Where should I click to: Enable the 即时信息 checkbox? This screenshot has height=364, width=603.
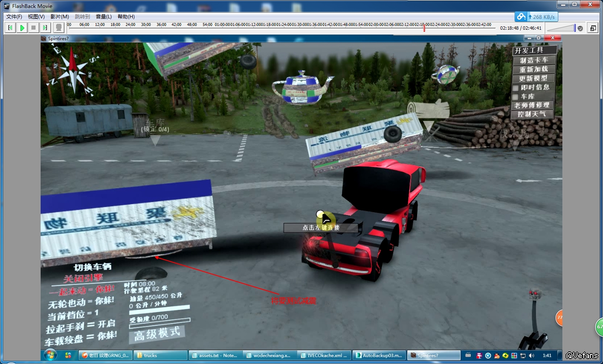tap(516, 88)
